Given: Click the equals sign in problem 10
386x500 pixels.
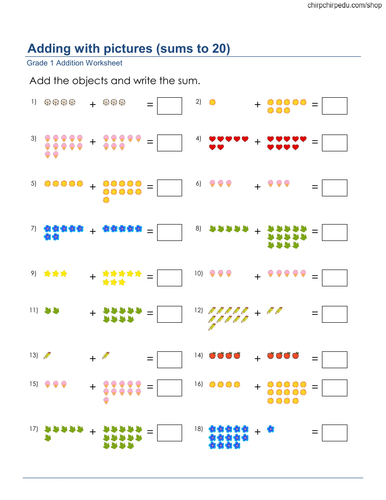Looking at the screenshot, I should point(315,277).
